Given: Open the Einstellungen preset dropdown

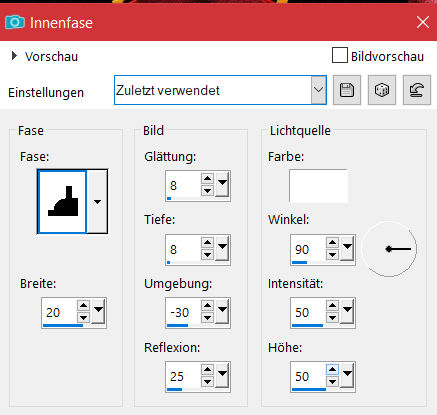Looking at the screenshot, I should (x=319, y=90).
